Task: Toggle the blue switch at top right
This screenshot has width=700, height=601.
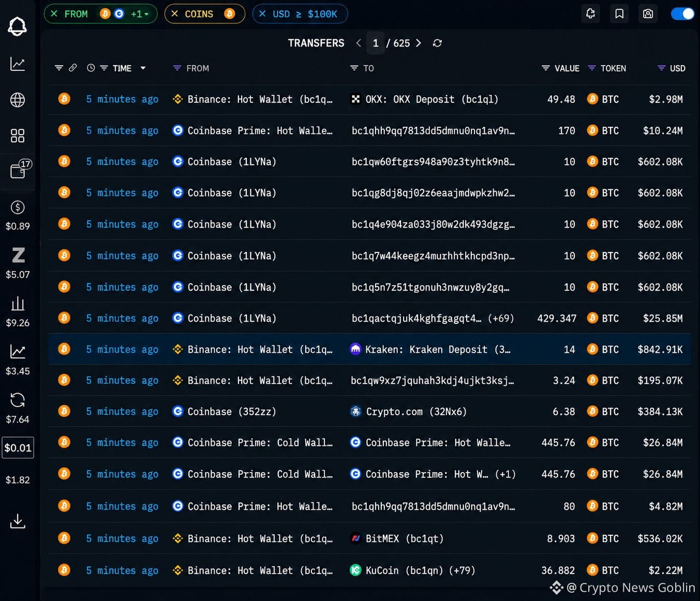Action: pos(682,14)
